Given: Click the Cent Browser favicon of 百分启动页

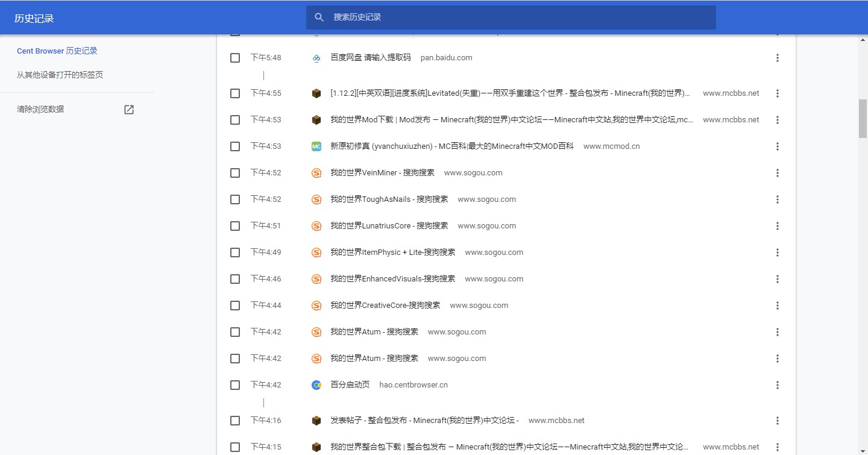Looking at the screenshot, I should 316,385.
